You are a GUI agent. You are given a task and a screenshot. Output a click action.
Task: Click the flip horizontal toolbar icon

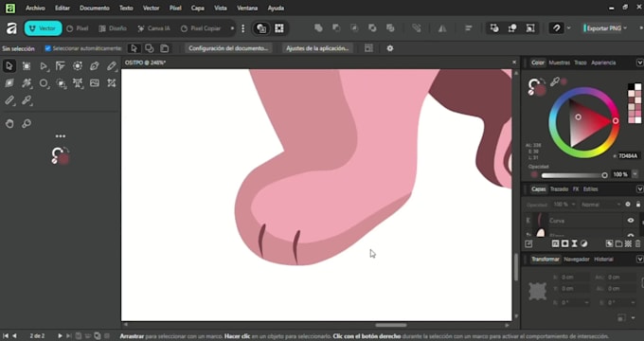click(442, 28)
